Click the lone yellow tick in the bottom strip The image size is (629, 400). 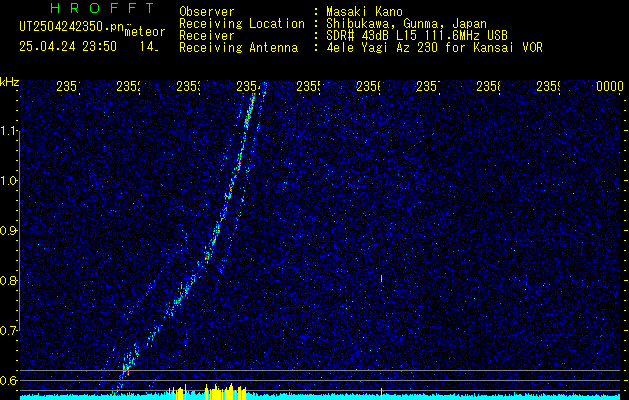(x=381, y=393)
